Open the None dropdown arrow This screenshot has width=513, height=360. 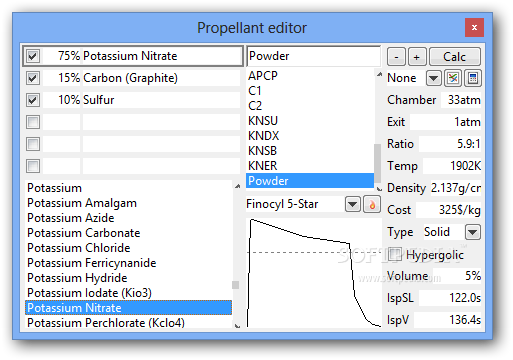433,78
